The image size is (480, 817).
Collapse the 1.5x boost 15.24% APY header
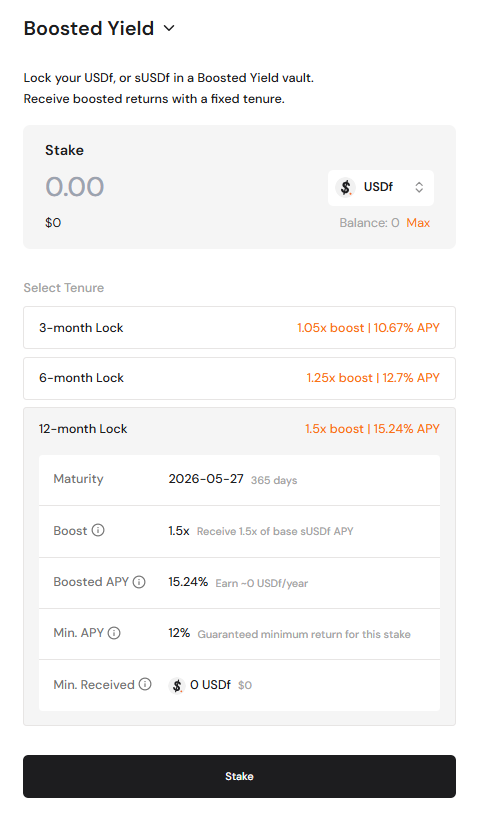[x=373, y=429]
